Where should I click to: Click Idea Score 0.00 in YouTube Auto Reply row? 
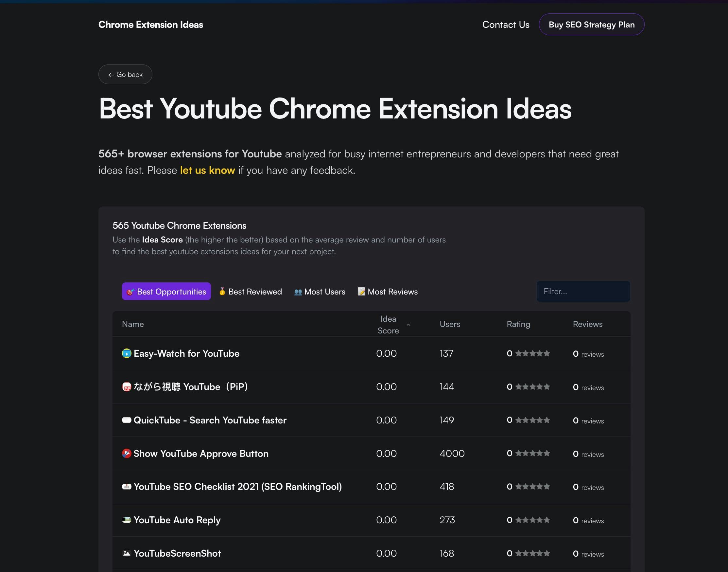pos(386,520)
